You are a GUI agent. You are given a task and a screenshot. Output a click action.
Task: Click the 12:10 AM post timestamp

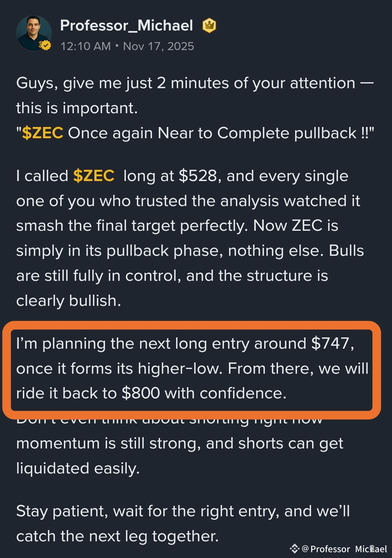click(x=86, y=46)
